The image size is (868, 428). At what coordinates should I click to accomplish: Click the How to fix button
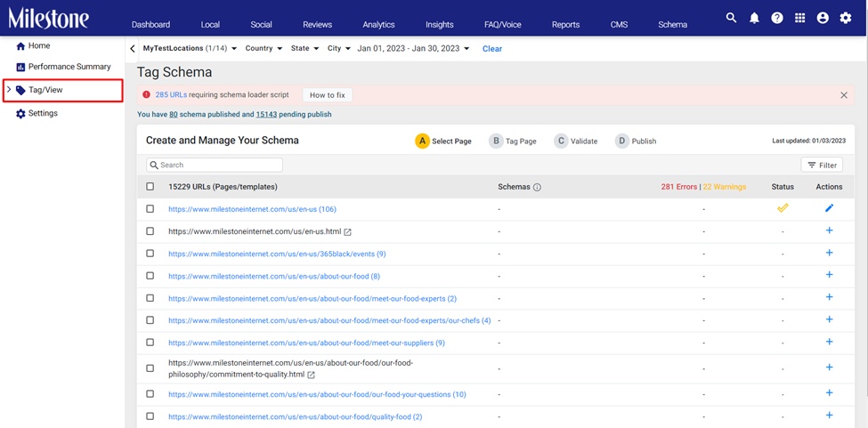click(x=327, y=95)
